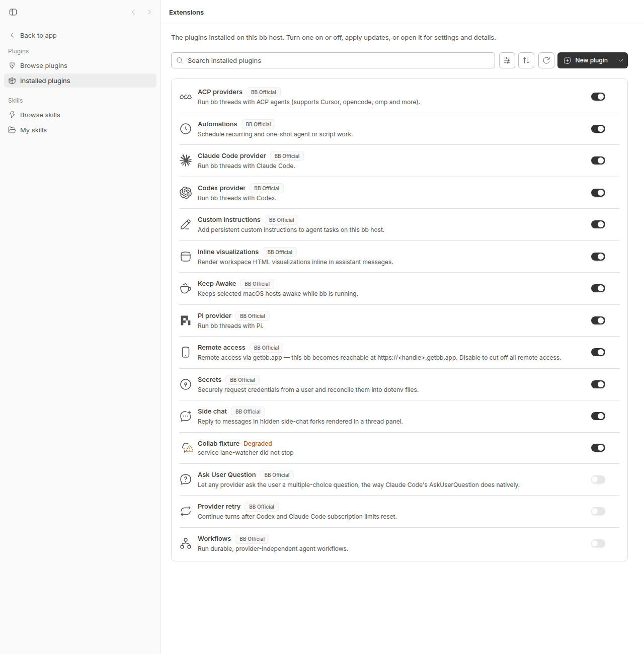This screenshot has height=654, width=644.
Task: Click the Keep Awake coffee cup icon
Action: click(186, 288)
